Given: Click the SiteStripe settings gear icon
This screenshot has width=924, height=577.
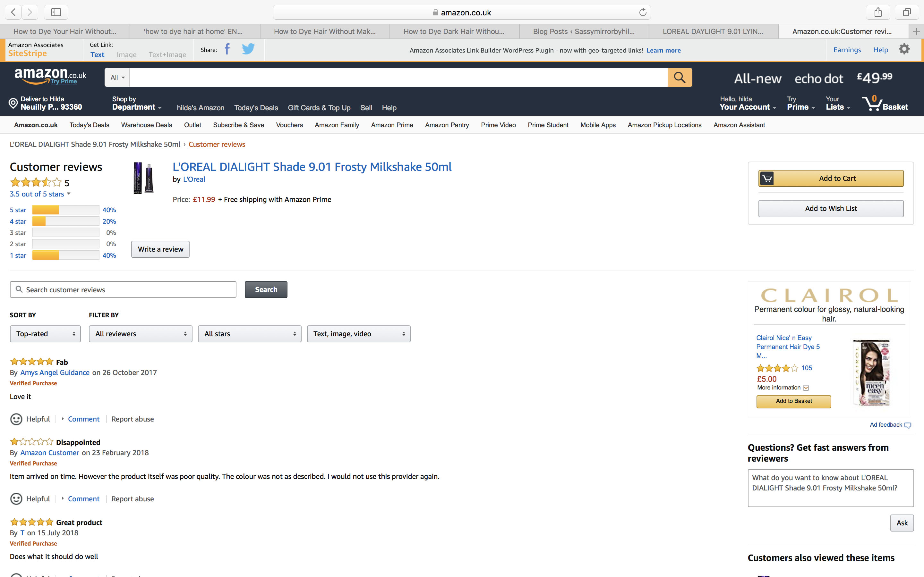Looking at the screenshot, I should 904,49.
